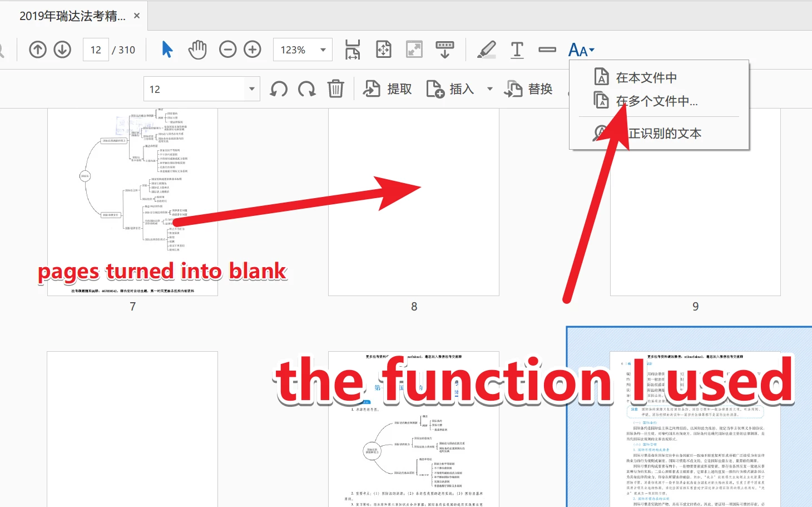The height and width of the screenshot is (507, 812).
Task: Zoom in with the plus button
Action: click(x=252, y=50)
